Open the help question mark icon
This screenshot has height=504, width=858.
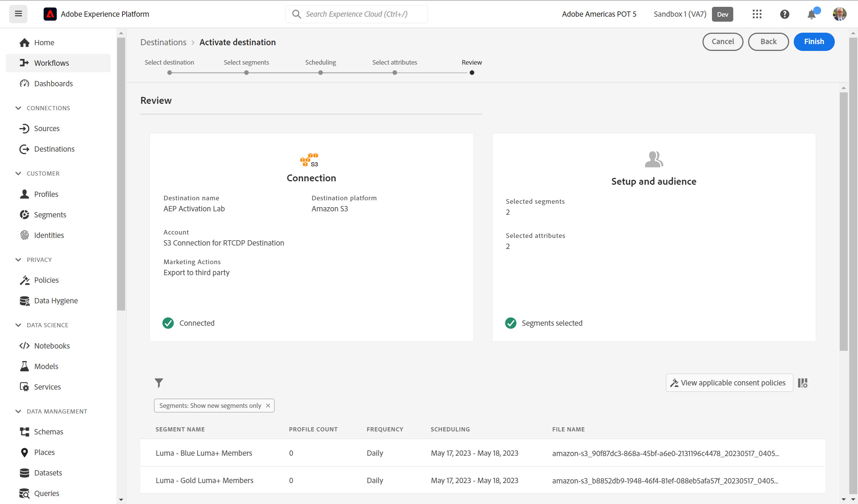785,14
